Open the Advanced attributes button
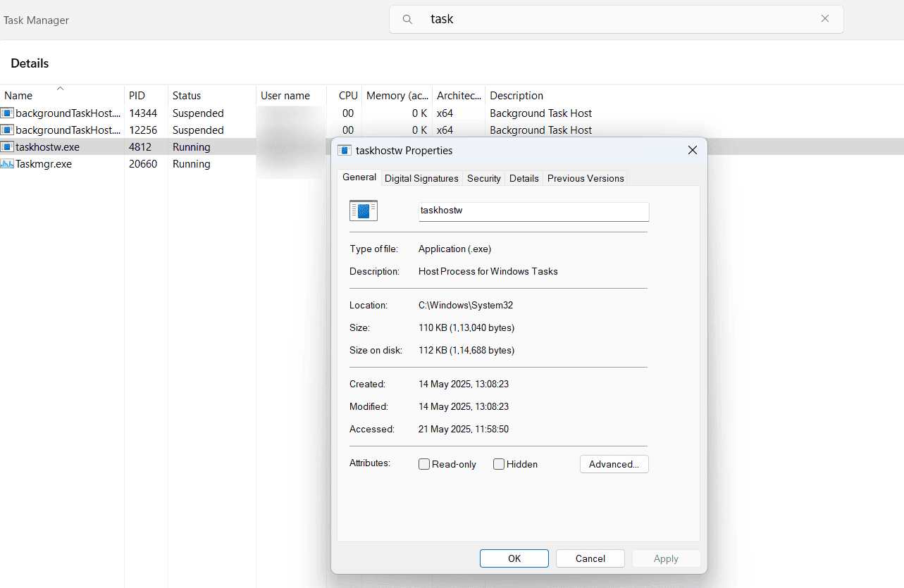Image resolution: width=904 pixels, height=588 pixels. click(614, 464)
